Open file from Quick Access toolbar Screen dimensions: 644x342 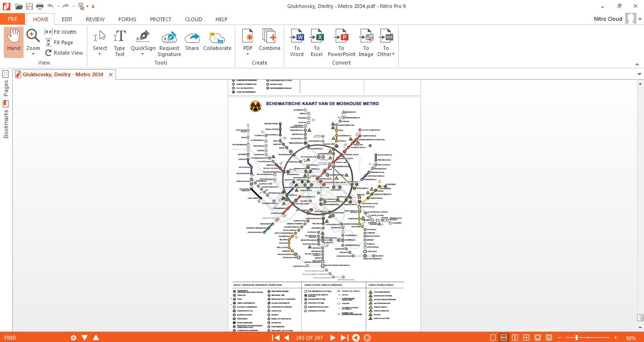click(x=19, y=6)
